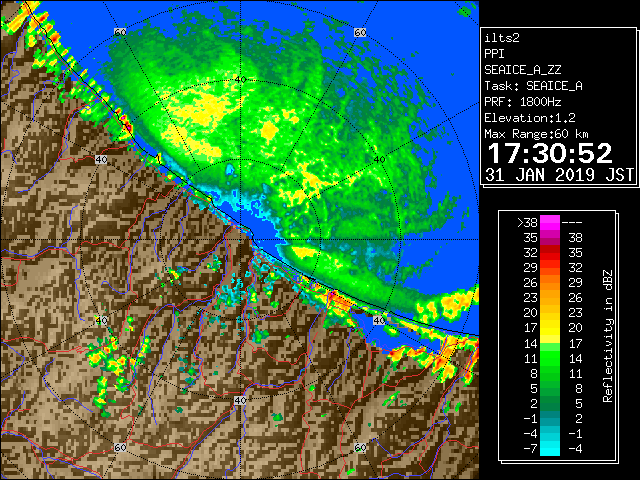This screenshot has height=480, width=640.
Task: Click the cyan -7 dBZ legend swatch
Action: [550, 448]
